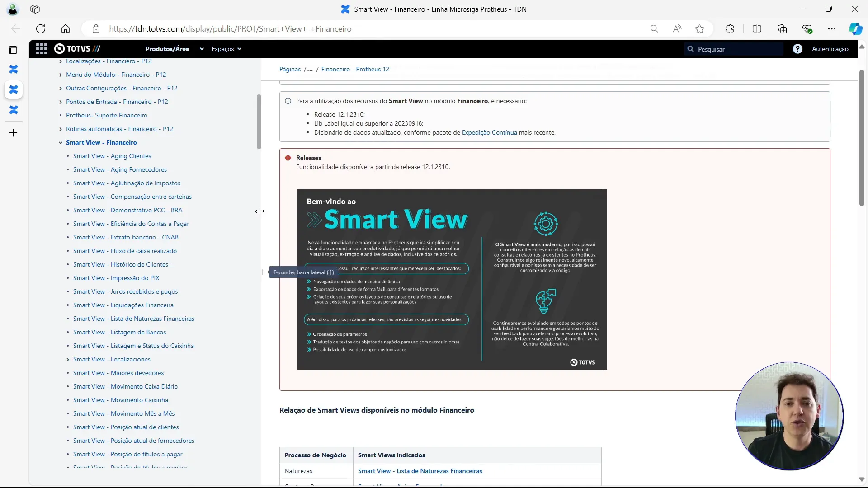This screenshot has width=868, height=488.
Task: Expand the breadcrumb ellipsis
Action: 310,69
